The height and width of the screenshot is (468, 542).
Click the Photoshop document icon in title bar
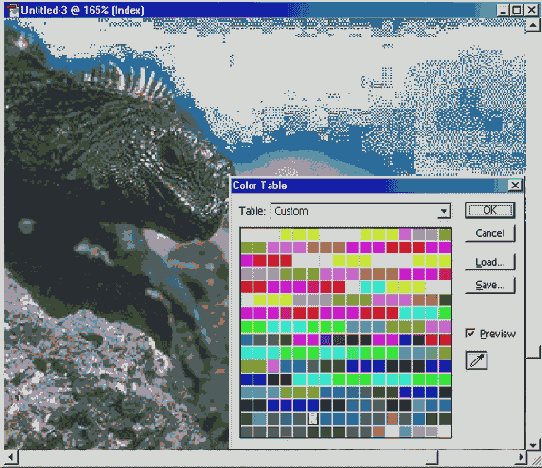(13, 10)
